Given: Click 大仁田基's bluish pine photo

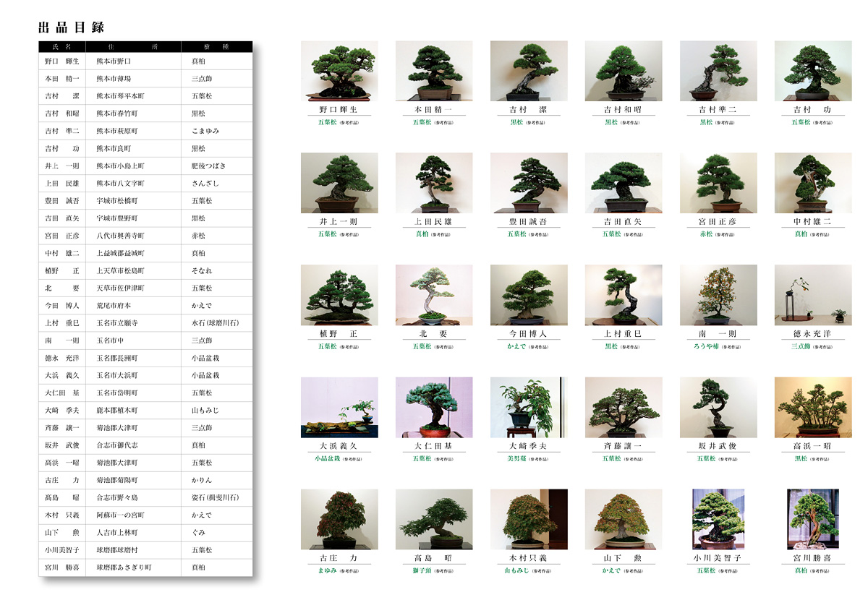Looking at the screenshot, I should pyautogui.click(x=434, y=407).
